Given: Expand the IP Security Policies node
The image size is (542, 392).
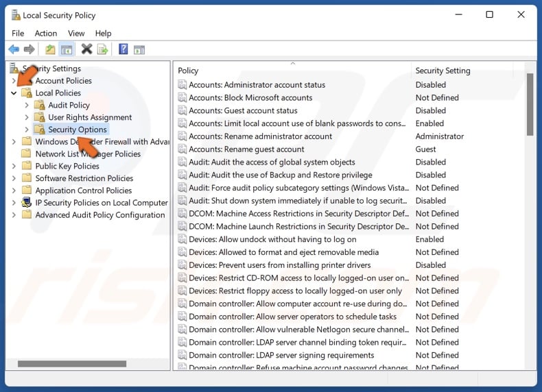Looking at the screenshot, I should pos(14,203).
